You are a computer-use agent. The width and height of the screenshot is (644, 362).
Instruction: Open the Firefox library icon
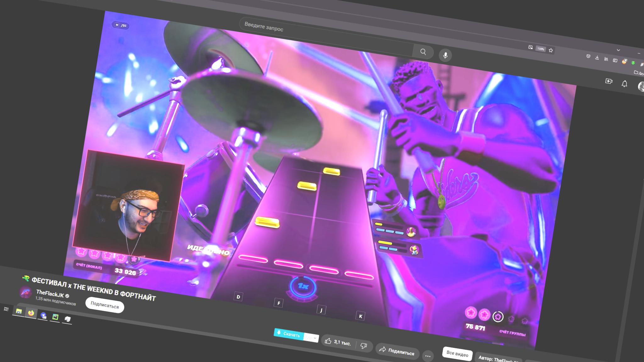pyautogui.click(x=606, y=59)
